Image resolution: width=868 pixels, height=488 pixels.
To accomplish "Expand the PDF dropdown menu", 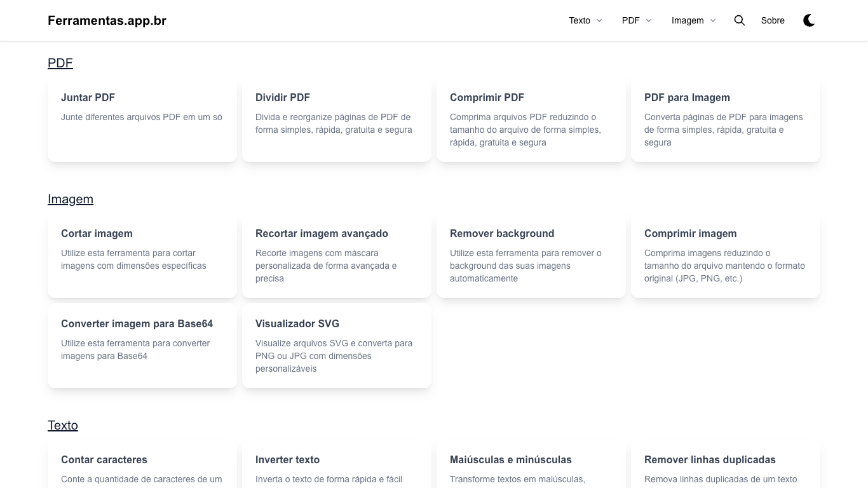I will 637,20.
